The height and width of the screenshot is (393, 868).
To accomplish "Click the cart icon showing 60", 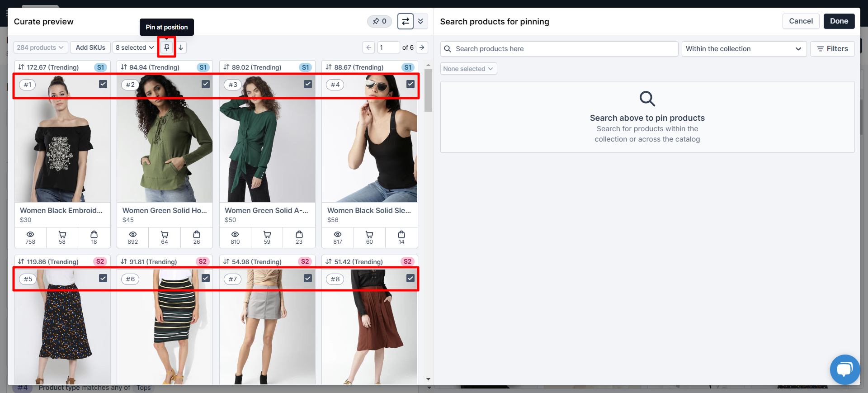I will pyautogui.click(x=369, y=234).
